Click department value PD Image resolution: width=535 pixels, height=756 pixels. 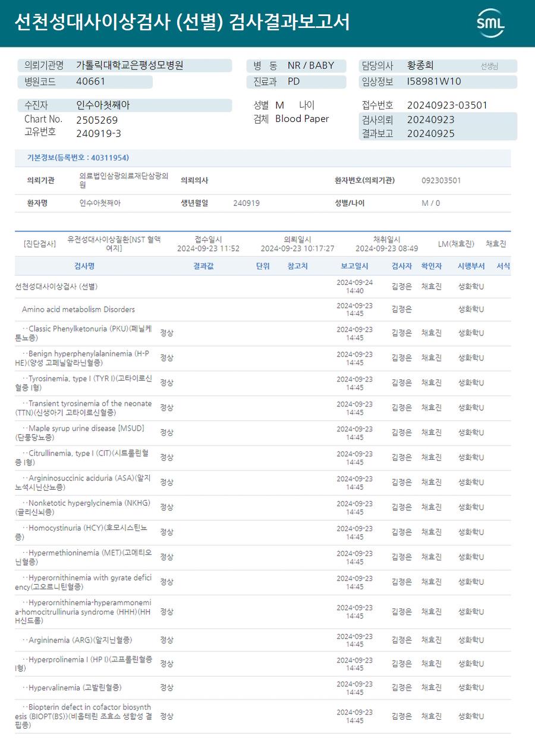(294, 81)
